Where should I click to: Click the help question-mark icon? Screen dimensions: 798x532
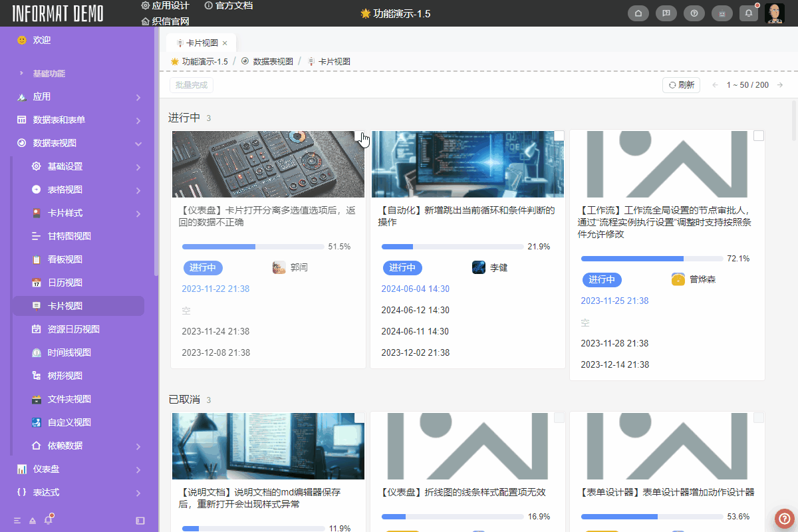694,13
